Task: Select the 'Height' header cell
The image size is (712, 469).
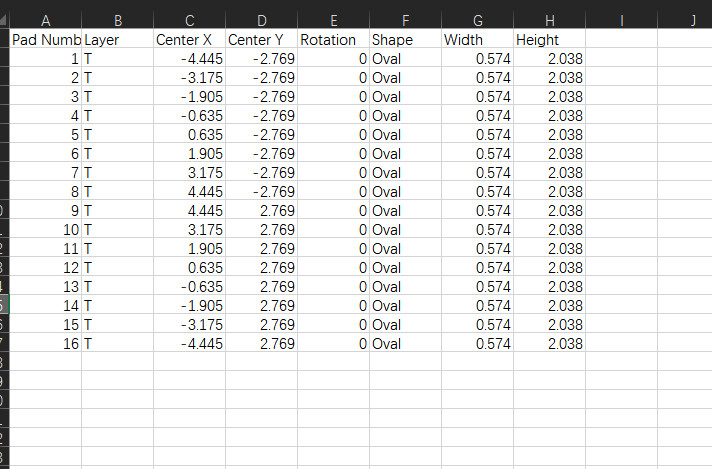Action: click(x=549, y=40)
